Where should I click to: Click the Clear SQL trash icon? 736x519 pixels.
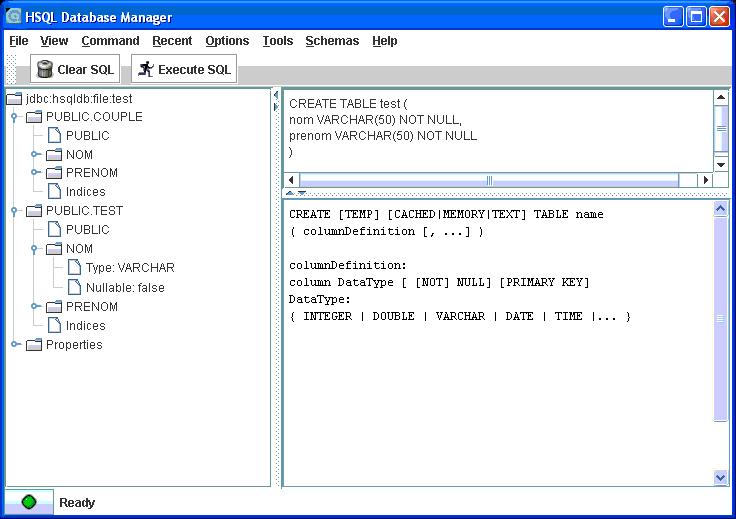[x=45, y=69]
